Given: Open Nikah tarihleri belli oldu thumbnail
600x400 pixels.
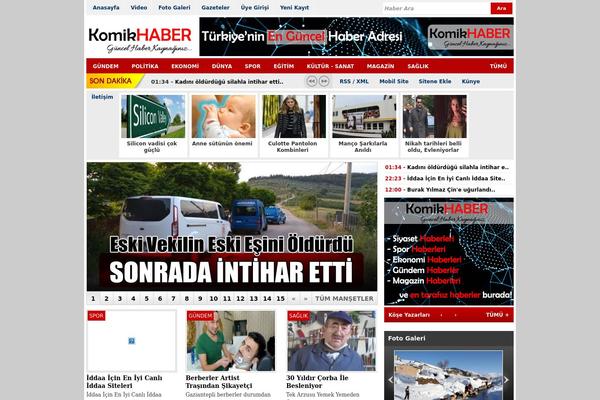Looking at the screenshot, I should 435,116.
